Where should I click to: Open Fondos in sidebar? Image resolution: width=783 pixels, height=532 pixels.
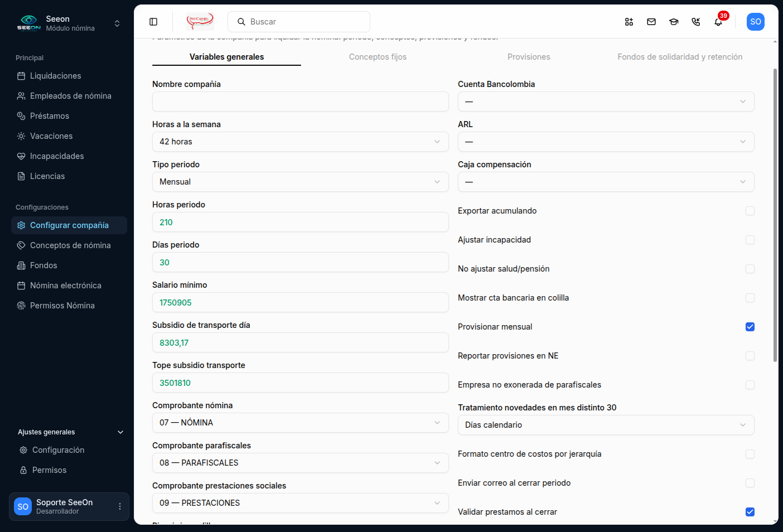click(69, 265)
